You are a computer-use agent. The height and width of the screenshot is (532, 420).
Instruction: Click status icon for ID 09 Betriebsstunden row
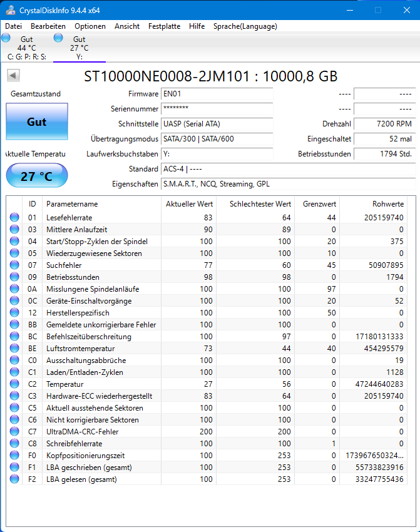(x=14, y=277)
